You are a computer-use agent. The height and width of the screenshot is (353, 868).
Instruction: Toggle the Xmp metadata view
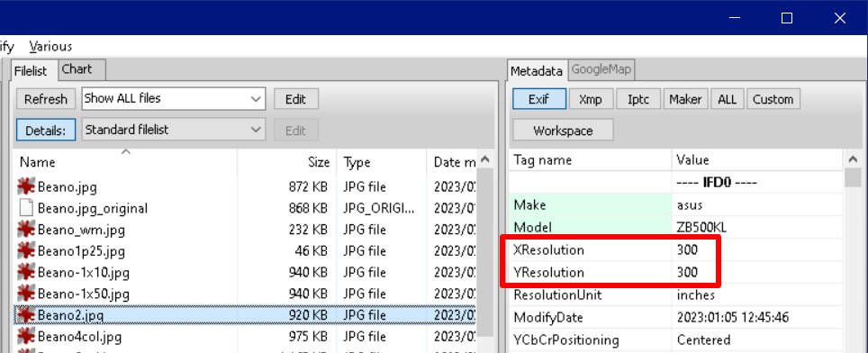tap(590, 99)
